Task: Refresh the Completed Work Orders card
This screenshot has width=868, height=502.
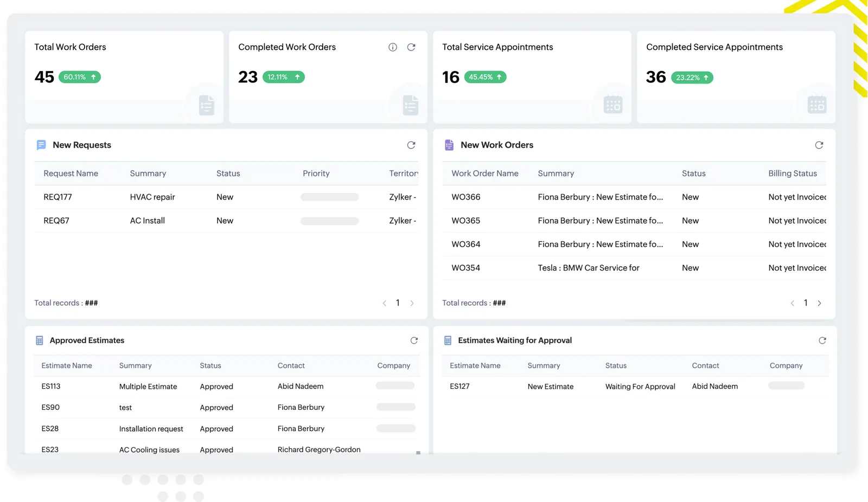Action: [x=411, y=47]
